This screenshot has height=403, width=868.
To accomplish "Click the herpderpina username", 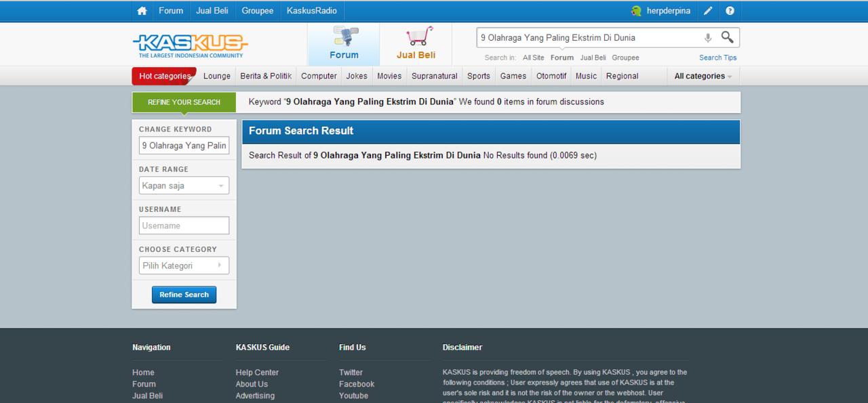I will click(669, 11).
